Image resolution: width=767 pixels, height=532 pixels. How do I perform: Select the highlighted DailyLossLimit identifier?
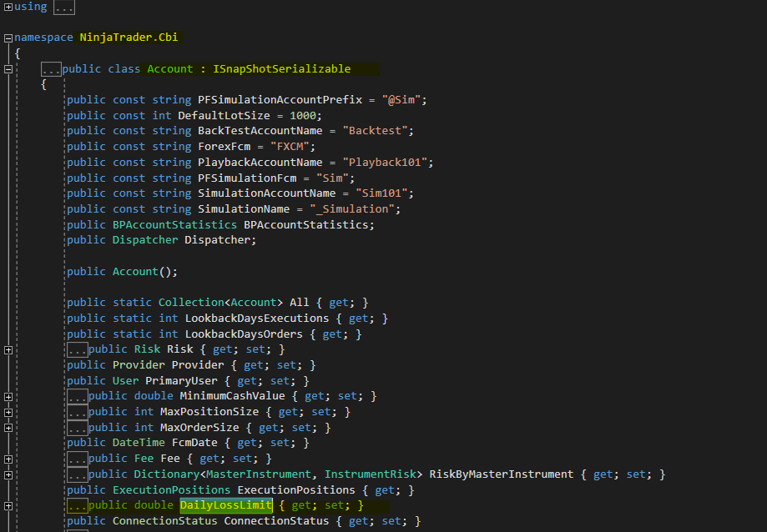tap(226, 505)
